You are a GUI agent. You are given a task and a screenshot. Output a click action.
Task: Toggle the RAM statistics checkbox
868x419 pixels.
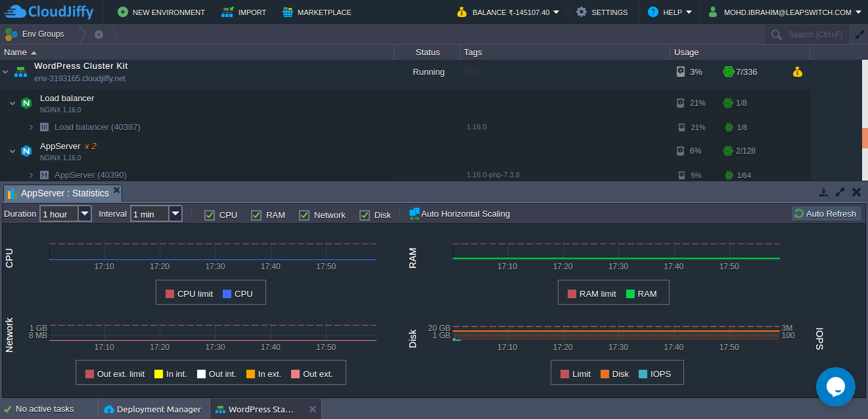[x=256, y=215]
